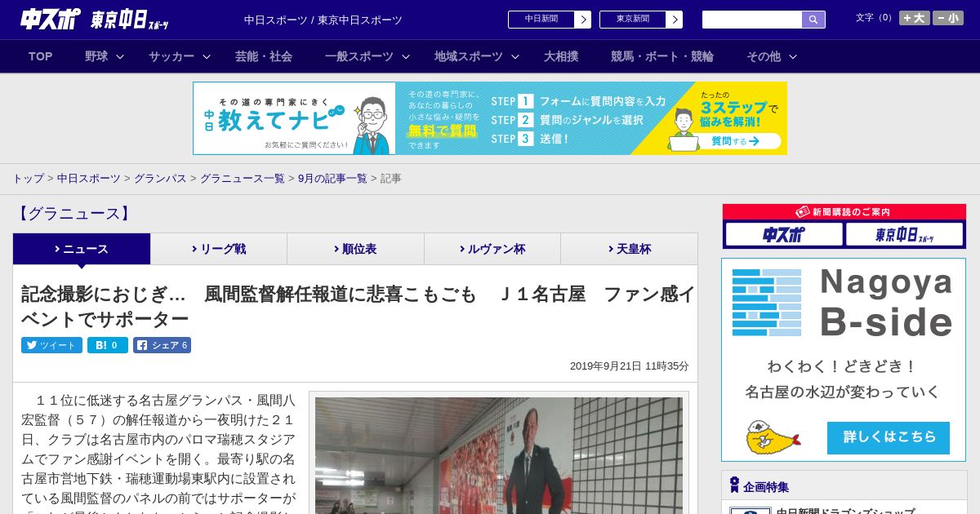The width and height of the screenshot is (980, 514).
Task: Switch to the ルヴァン杯 tab
Action: [492, 249]
